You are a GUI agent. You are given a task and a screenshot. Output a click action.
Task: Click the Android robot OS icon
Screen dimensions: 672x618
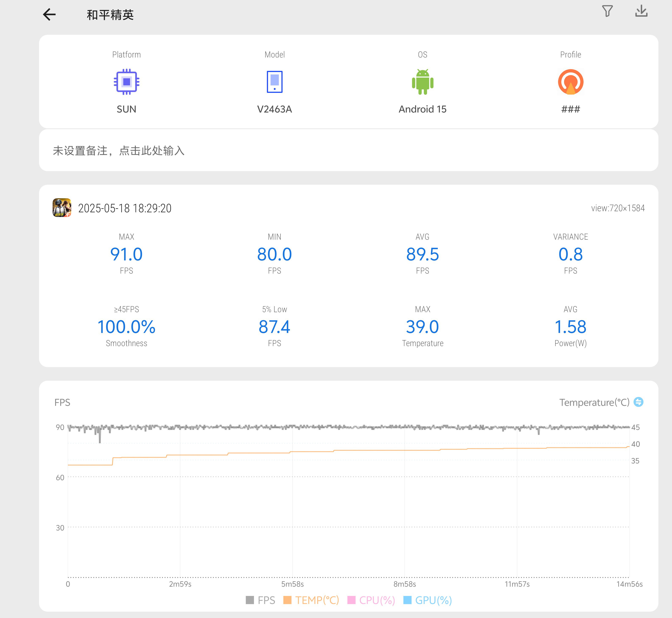423,82
